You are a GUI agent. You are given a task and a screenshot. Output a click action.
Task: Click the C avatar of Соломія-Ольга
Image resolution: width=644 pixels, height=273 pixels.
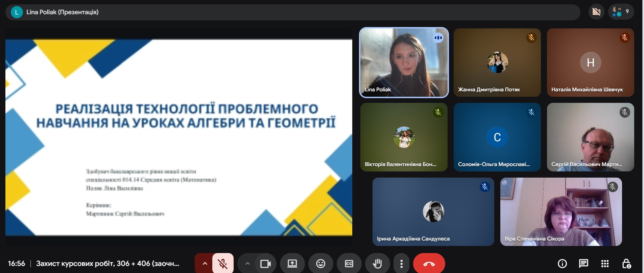pyautogui.click(x=497, y=137)
